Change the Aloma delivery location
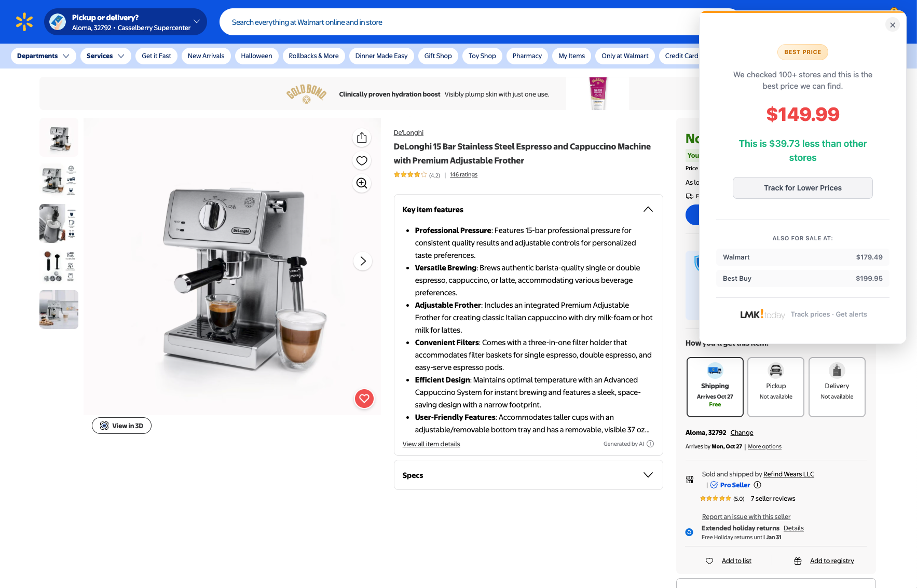 (742, 433)
